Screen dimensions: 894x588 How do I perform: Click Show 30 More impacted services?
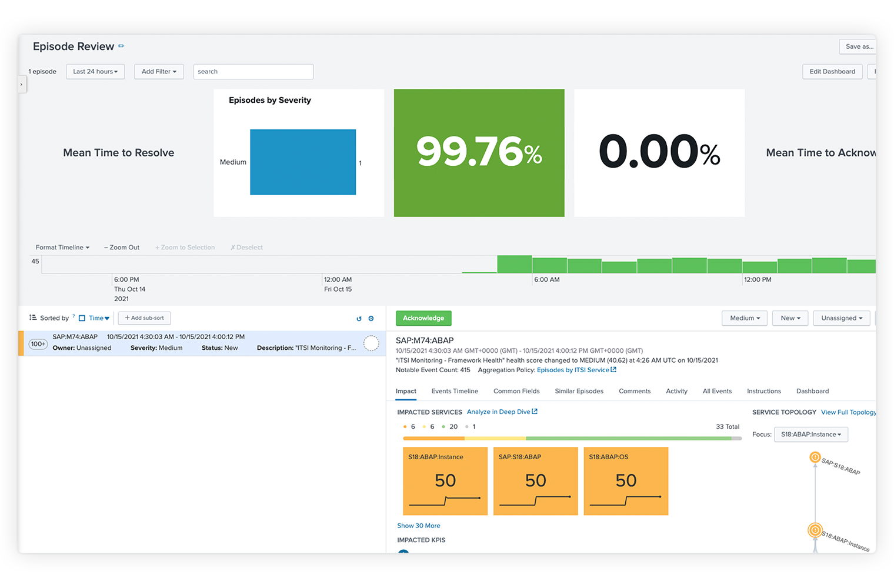tap(418, 525)
